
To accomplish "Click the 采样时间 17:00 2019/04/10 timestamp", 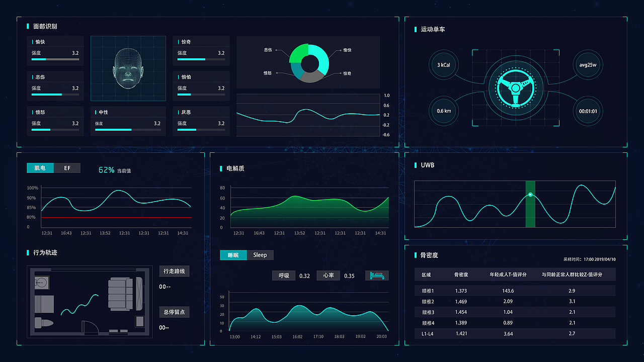I will pyautogui.click(x=590, y=259).
